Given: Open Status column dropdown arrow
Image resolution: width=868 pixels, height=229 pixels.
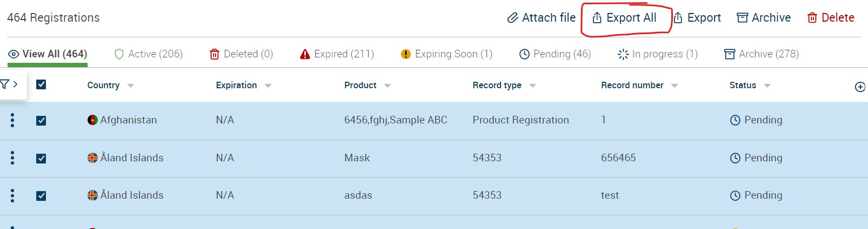Looking at the screenshot, I should point(767,86).
